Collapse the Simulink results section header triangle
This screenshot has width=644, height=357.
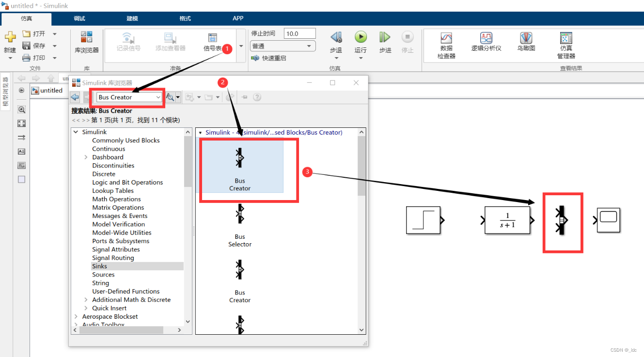(200, 133)
